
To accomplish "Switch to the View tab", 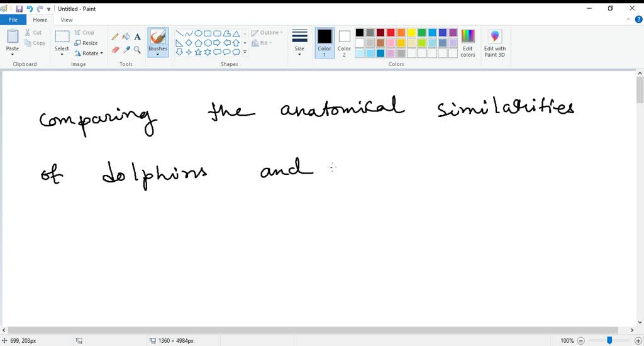I will pos(67,20).
